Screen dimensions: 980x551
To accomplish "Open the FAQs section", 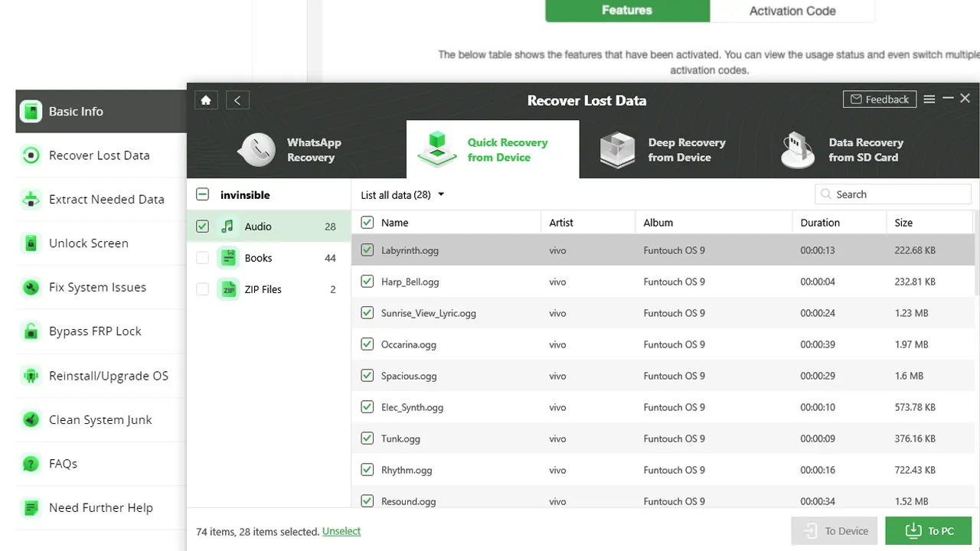I will tap(63, 464).
